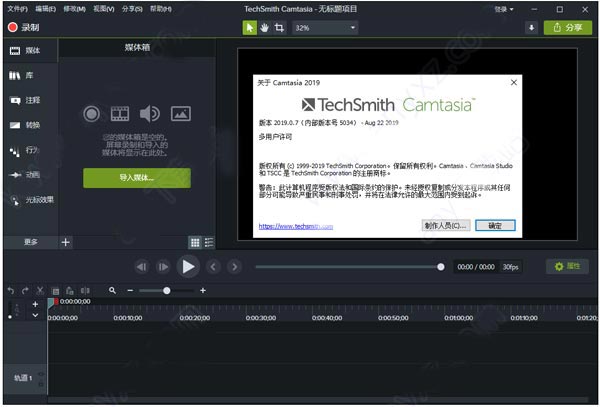Click the 30fps frame rate label
The image size is (600, 407).
tap(510, 267)
